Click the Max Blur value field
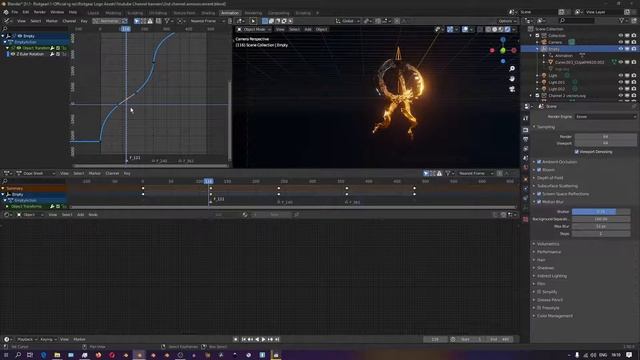 coord(600,227)
